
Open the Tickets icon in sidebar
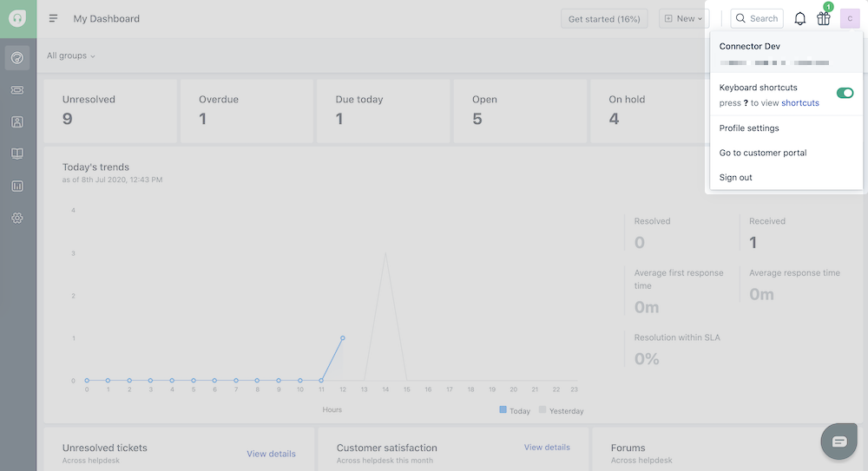[17, 90]
